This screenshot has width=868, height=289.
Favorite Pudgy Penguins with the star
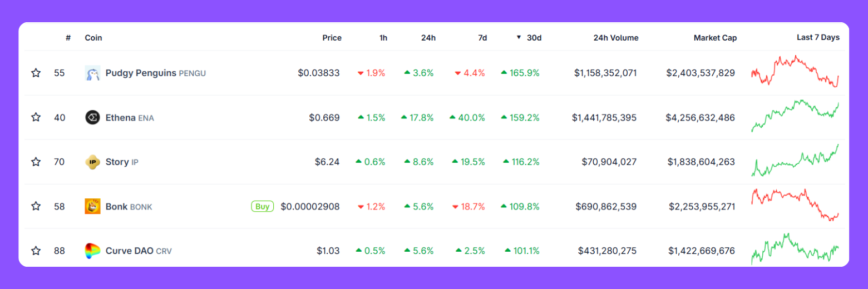pos(36,73)
